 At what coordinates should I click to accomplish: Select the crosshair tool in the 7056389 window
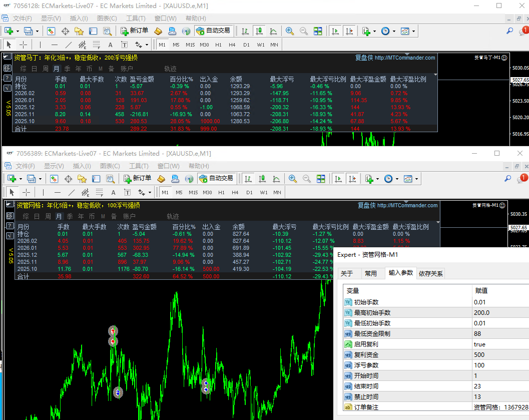(26, 192)
